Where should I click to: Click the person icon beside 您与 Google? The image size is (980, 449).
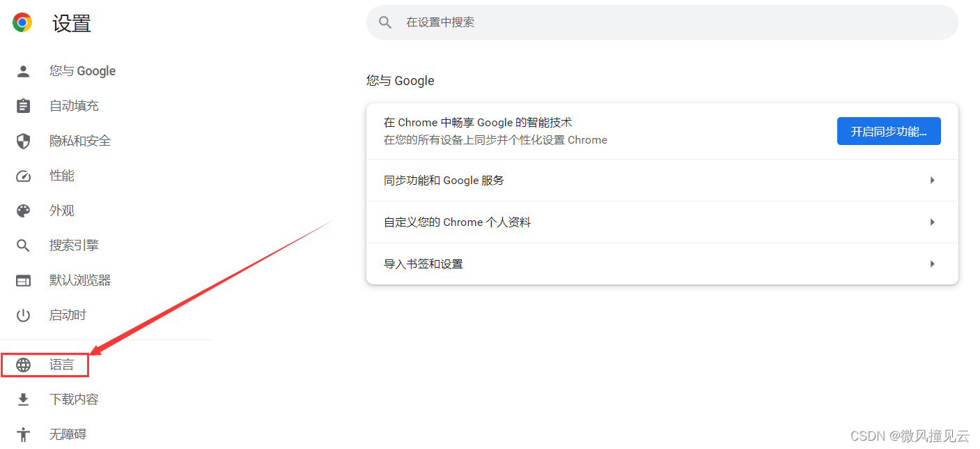click(x=24, y=71)
